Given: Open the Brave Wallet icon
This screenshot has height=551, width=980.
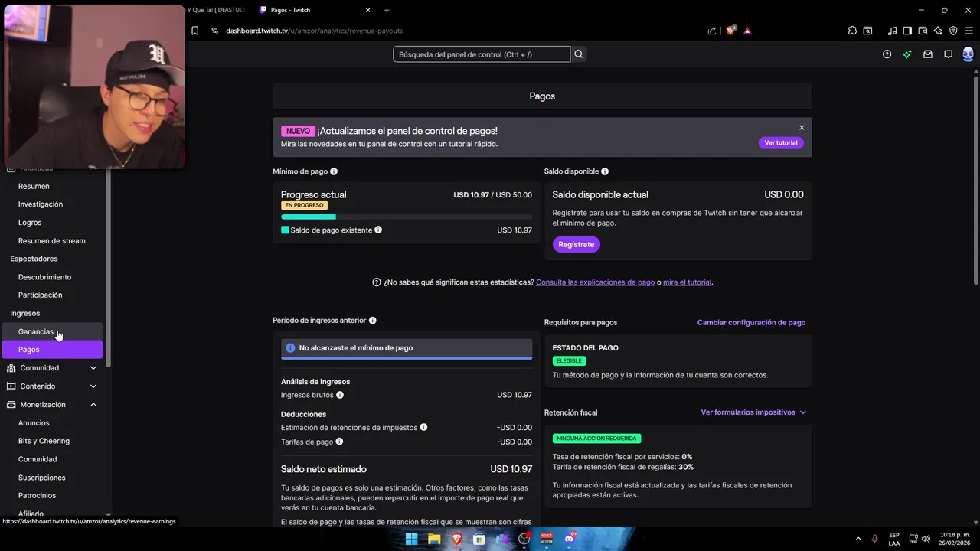Looking at the screenshot, I should click(x=923, y=31).
